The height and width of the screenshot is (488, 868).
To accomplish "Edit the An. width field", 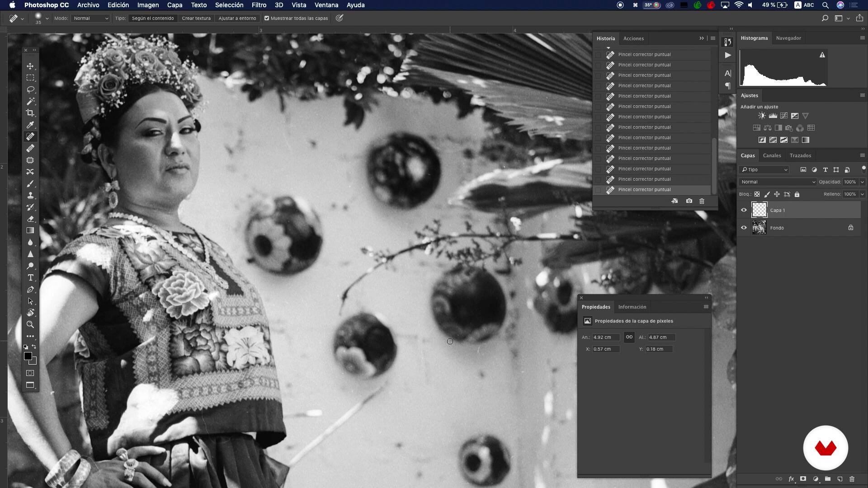I will point(606,337).
